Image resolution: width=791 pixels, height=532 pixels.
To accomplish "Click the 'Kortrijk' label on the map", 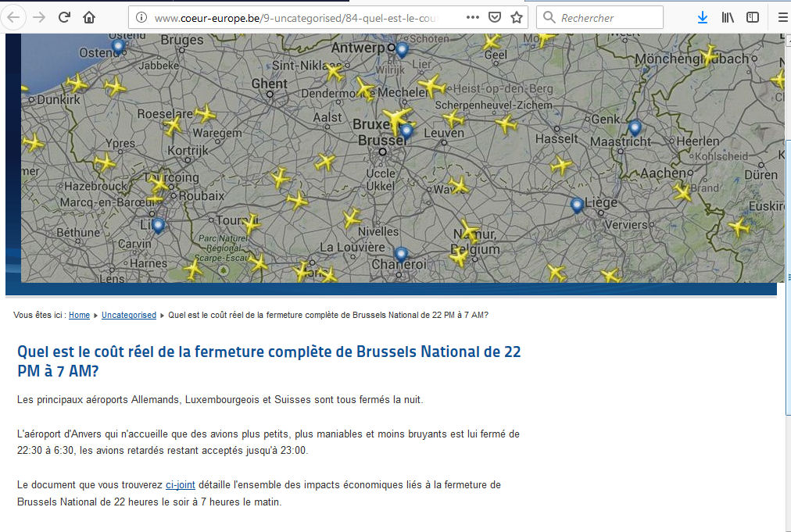I will click(188, 151).
